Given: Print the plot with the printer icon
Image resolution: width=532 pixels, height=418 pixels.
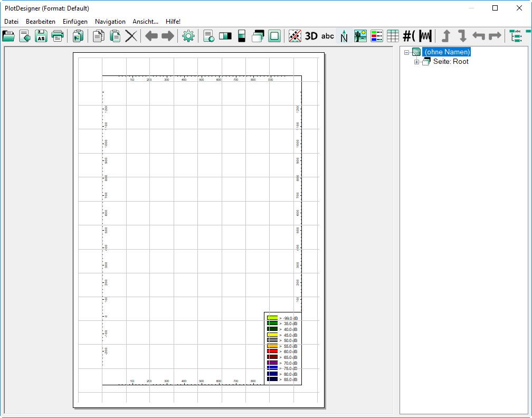Looking at the screenshot, I should 58,36.
